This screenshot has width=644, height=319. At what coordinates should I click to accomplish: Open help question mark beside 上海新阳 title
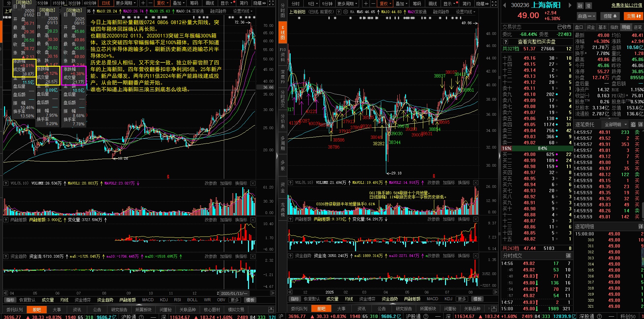(x=339, y=12)
